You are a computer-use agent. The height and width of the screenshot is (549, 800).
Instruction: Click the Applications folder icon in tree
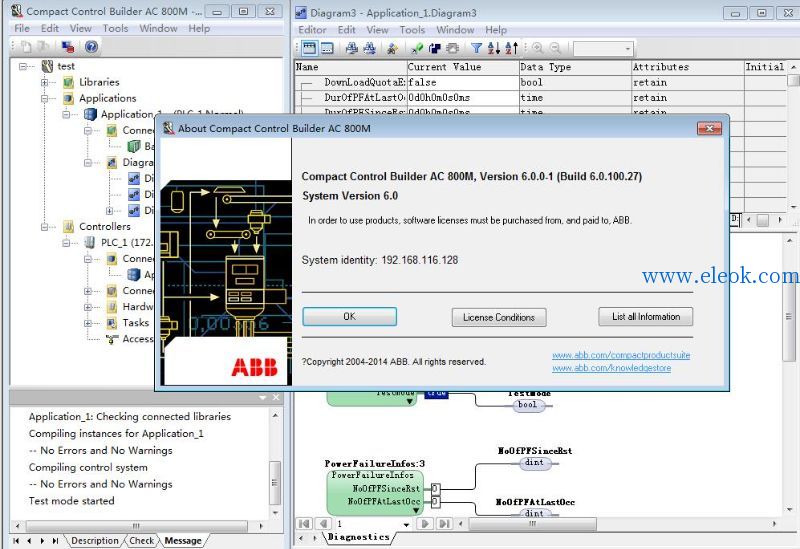click(68, 98)
